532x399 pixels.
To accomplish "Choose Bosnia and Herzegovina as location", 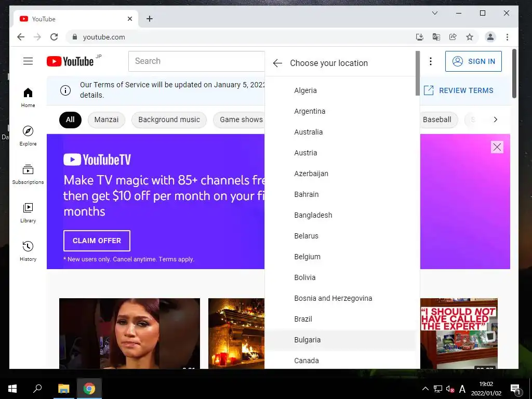I will [x=340, y=298].
